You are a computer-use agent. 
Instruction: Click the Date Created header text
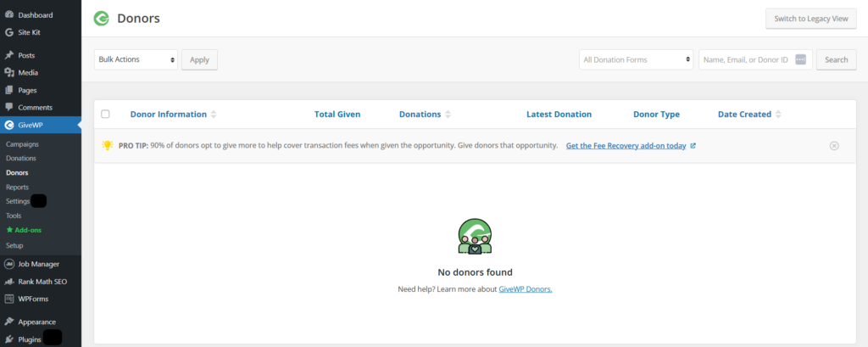pos(744,115)
